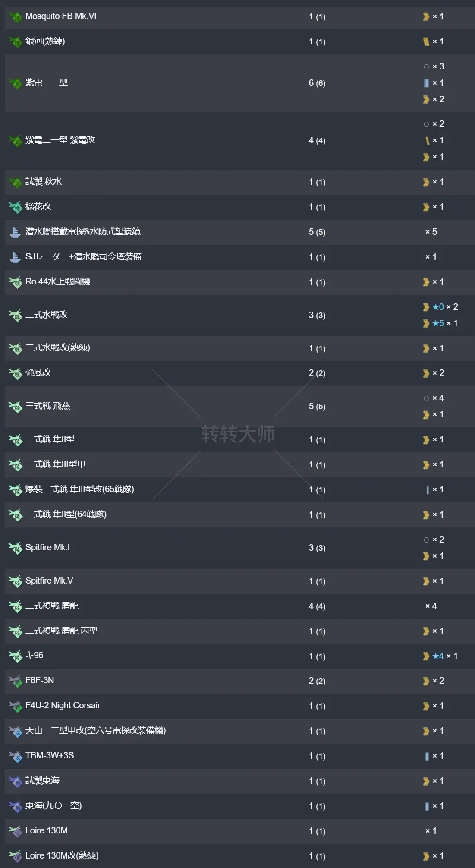The height and width of the screenshot is (868, 475).
Task: Click the jet aircraft icon beside 橘花改
Action: coord(14,207)
